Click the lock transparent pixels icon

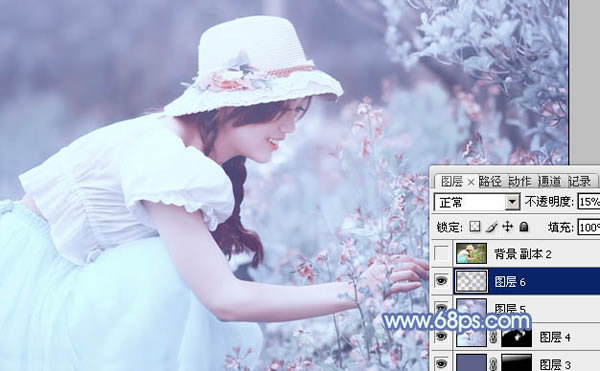[x=475, y=227]
